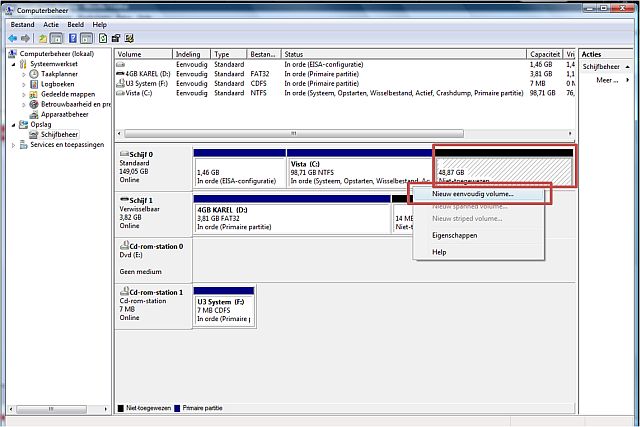Expand the Gedeelde mappen node
The image size is (640, 427).
click(24, 94)
